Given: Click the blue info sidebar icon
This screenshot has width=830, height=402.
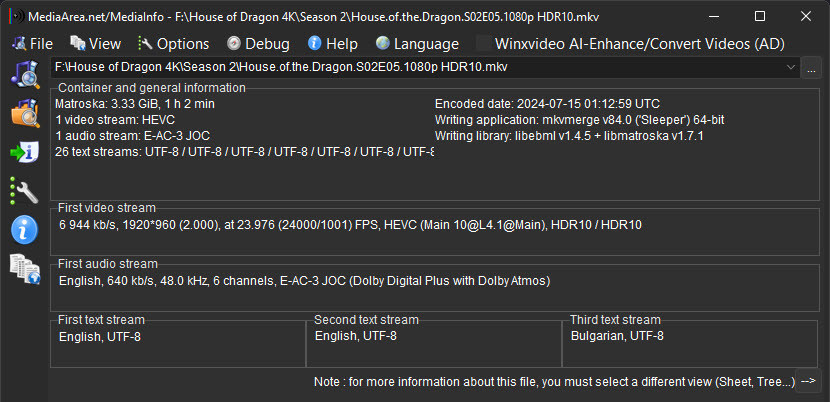Looking at the screenshot, I should (24, 229).
